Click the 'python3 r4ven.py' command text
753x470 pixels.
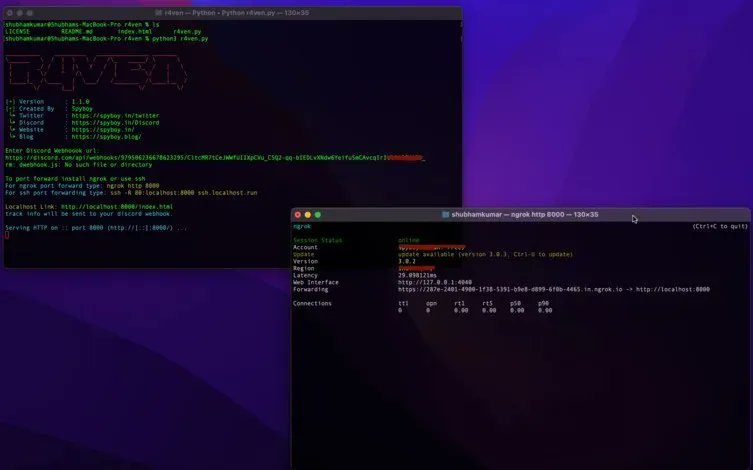[x=180, y=38]
